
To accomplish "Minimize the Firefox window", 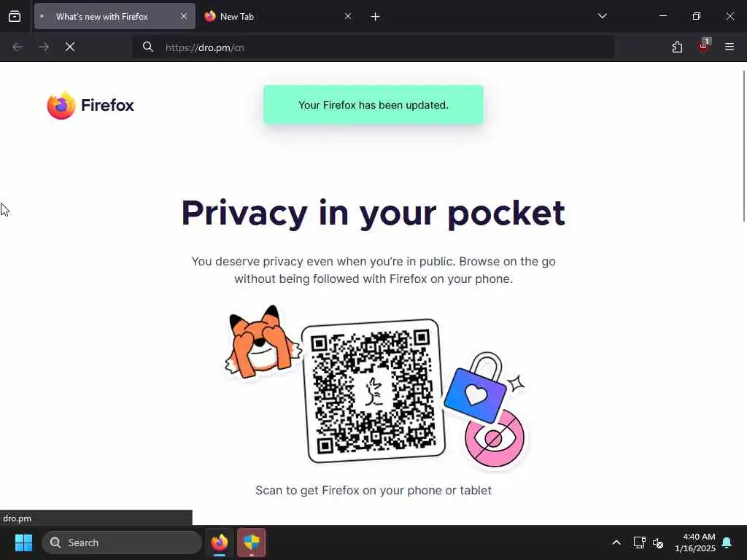I will (x=662, y=16).
